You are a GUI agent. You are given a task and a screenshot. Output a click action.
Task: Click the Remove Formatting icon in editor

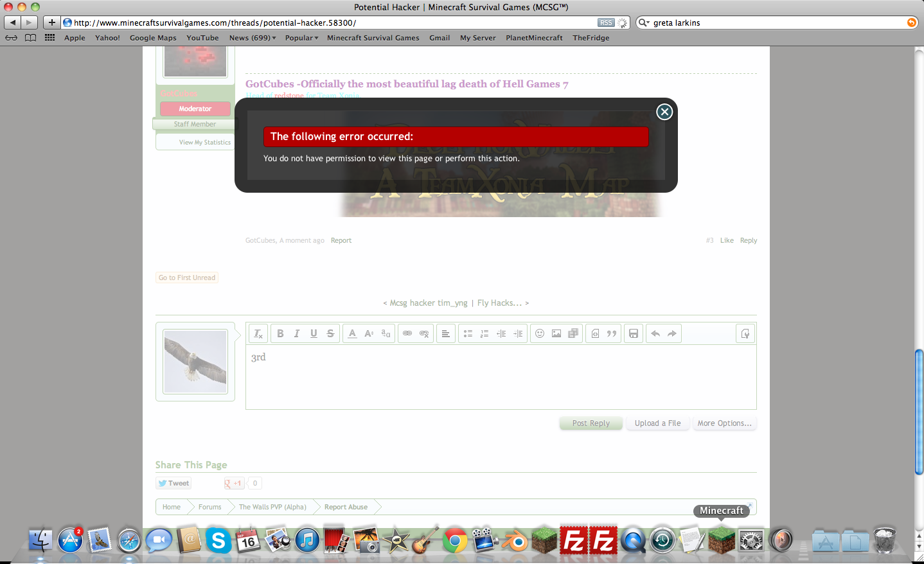tap(258, 333)
